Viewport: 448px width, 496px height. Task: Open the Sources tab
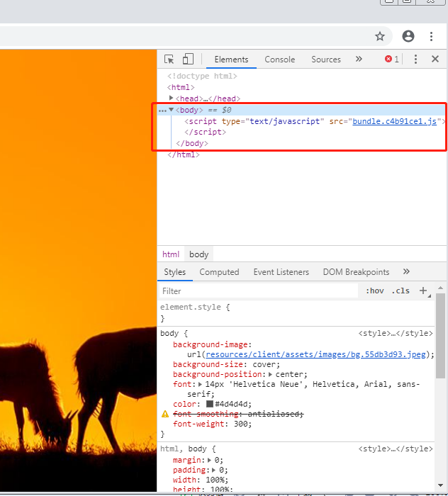[326, 60]
